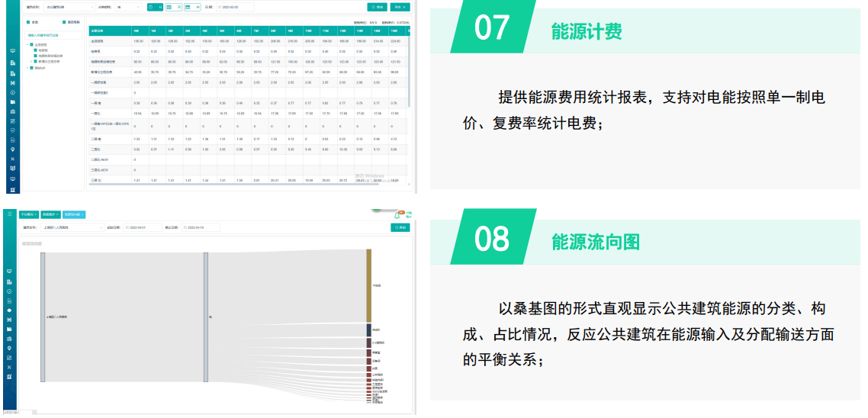
Task: Expand the last root tree node arrow
Action: pos(27,68)
